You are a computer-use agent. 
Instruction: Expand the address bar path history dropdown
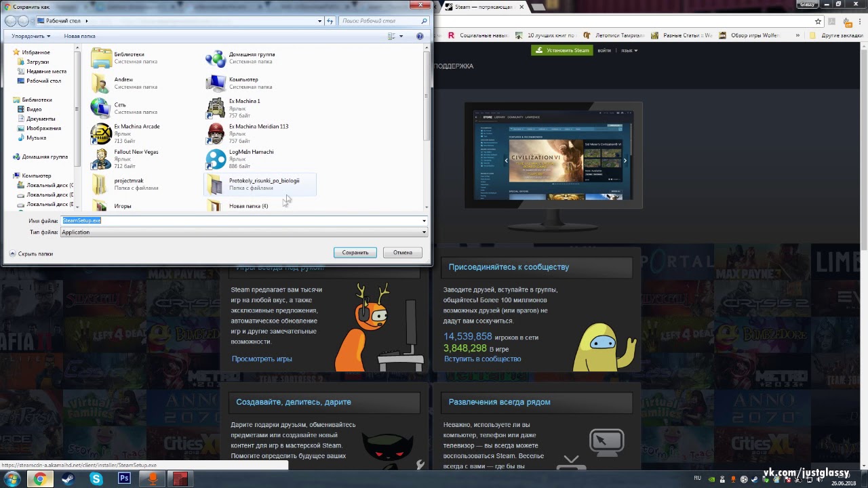pyautogui.click(x=320, y=21)
